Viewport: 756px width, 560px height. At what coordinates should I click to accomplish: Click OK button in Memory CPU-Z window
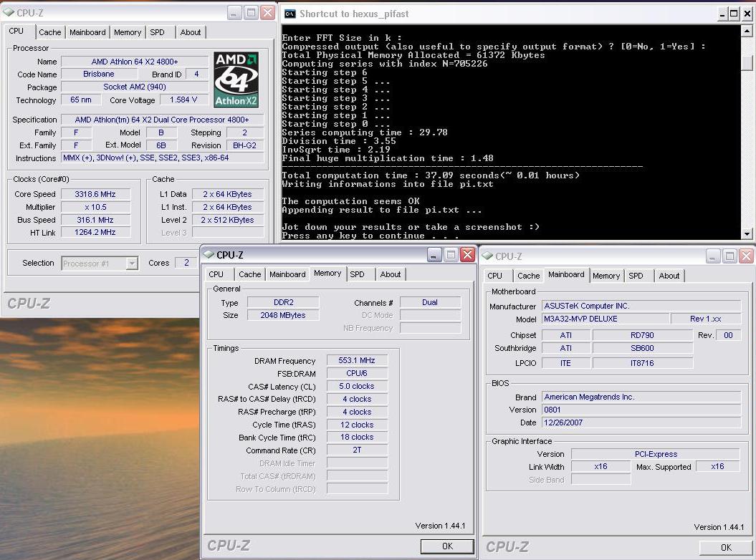click(447, 546)
